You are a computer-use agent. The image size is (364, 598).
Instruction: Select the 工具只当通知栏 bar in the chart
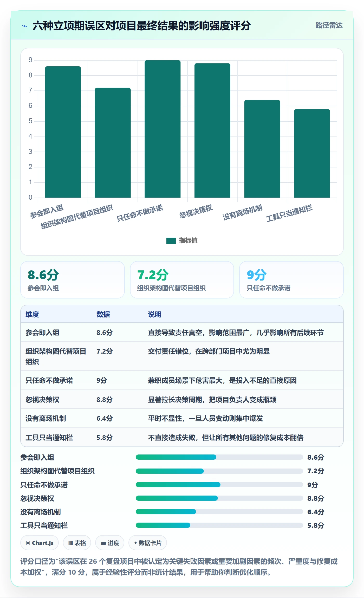pos(312,153)
